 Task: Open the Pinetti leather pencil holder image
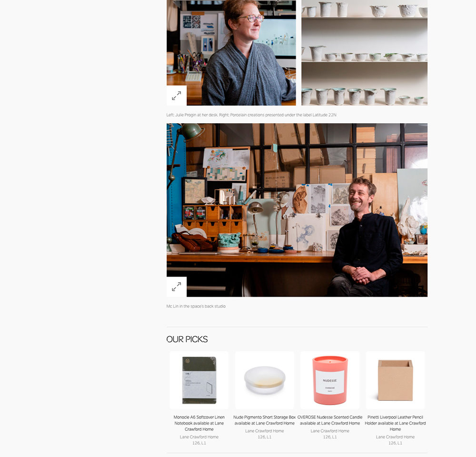click(x=395, y=380)
